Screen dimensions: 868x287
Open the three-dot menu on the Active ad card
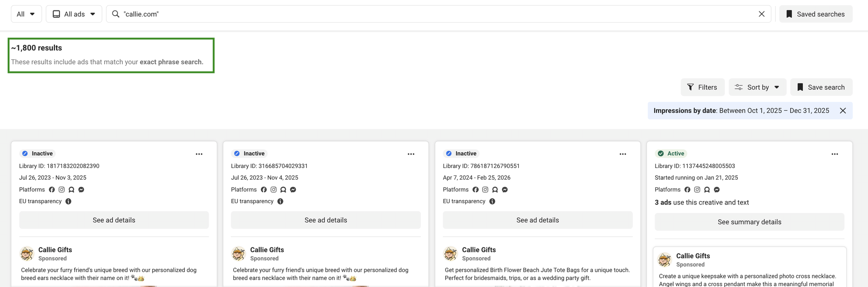click(x=835, y=154)
